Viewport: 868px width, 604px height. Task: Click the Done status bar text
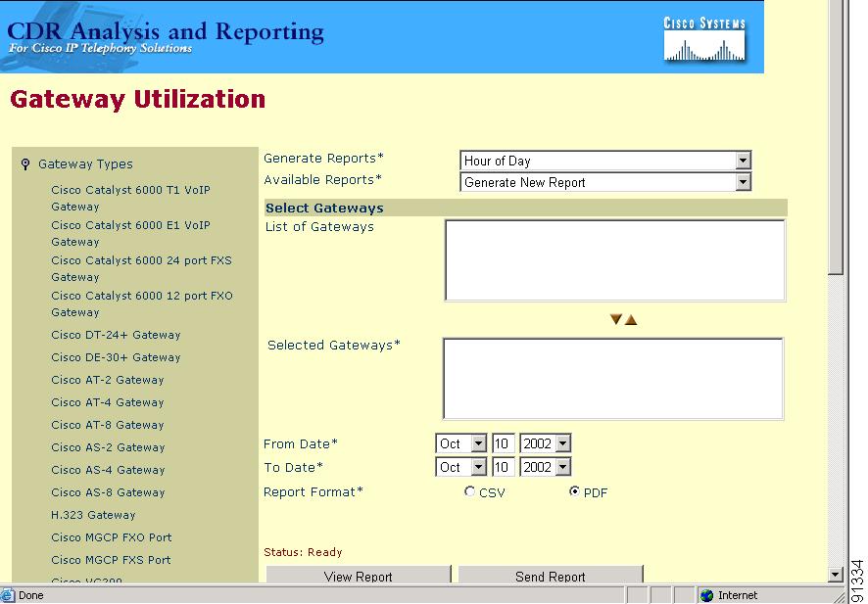[31, 595]
